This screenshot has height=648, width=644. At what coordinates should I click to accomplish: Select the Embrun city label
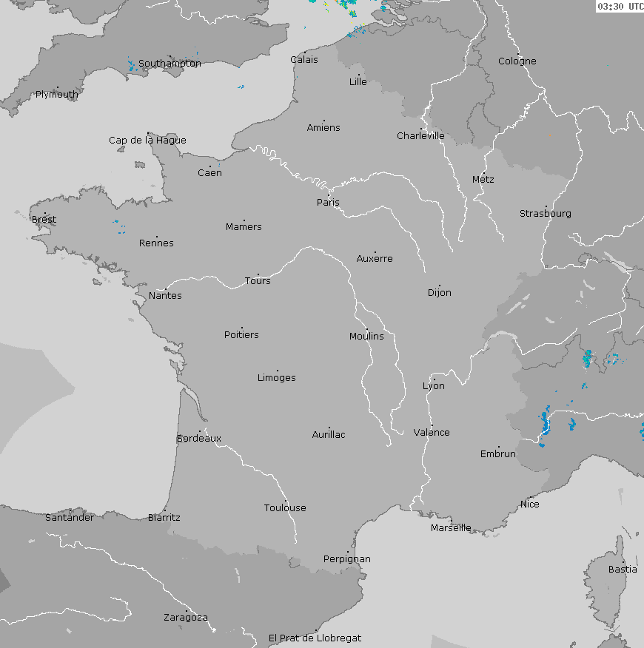497,454
